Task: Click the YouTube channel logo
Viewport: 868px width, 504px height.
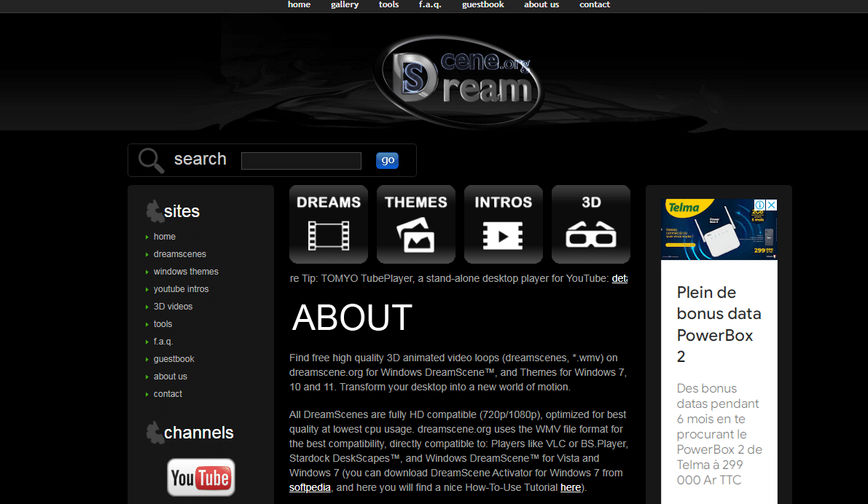Action: tap(200, 478)
